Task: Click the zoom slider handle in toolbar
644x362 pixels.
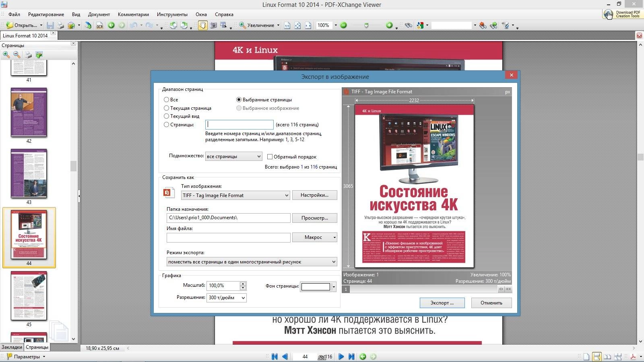Action: tap(366, 25)
